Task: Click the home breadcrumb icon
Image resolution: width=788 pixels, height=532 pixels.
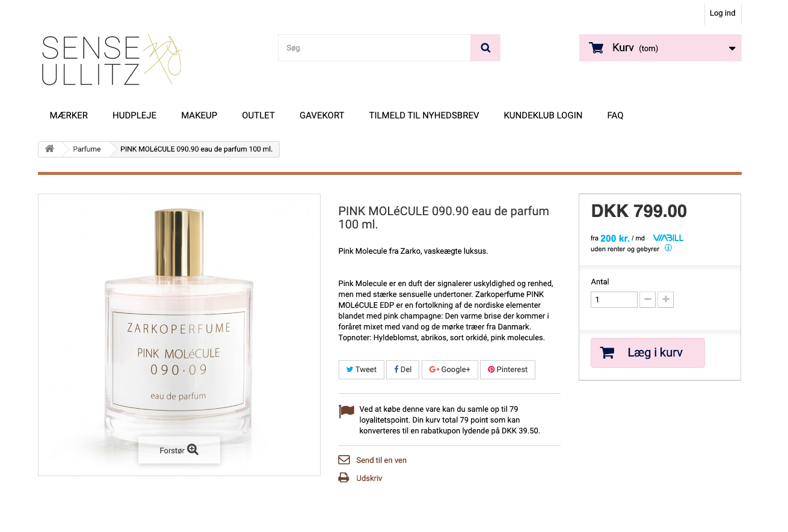Action: 50,149
